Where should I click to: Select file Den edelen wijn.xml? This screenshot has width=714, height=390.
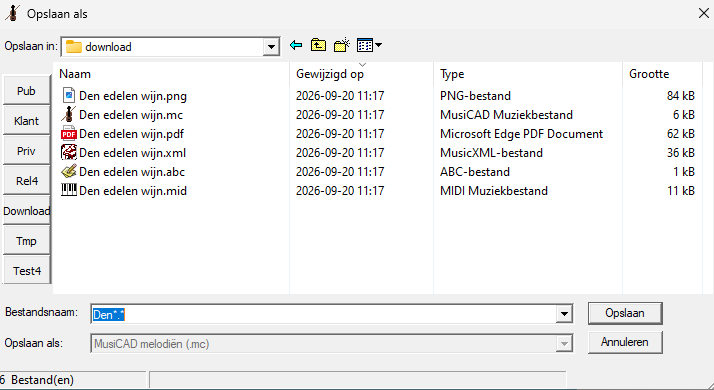tap(133, 153)
